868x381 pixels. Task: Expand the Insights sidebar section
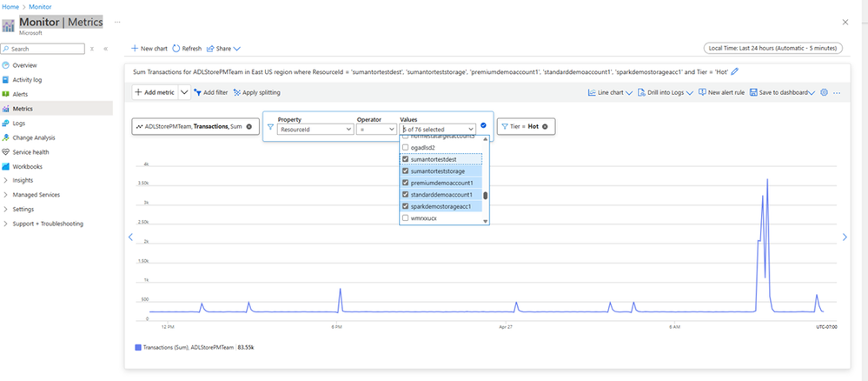[x=6, y=180]
